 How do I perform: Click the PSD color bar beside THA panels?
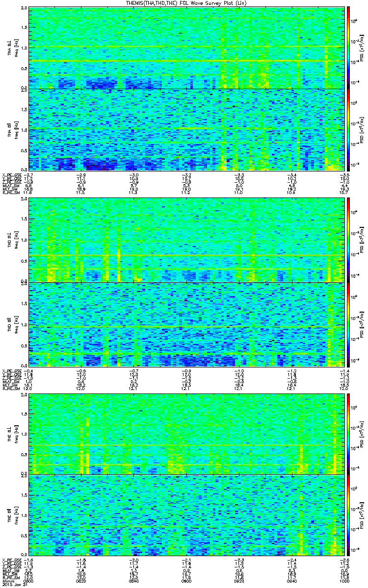pos(348,88)
